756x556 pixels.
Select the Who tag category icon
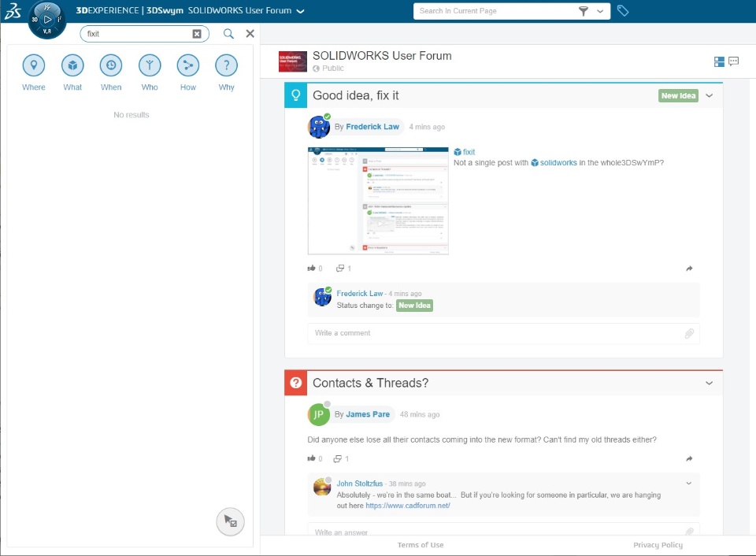coord(150,65)
